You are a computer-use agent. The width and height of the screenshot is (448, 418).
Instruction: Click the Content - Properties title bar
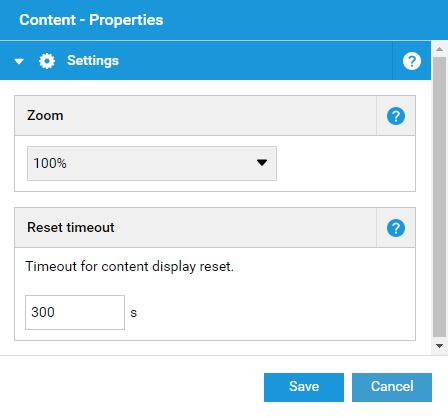tap(224, 20)
